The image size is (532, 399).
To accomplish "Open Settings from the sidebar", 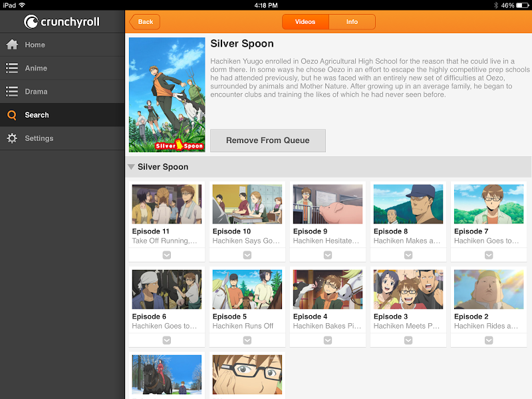I will [x=62, y=138].
